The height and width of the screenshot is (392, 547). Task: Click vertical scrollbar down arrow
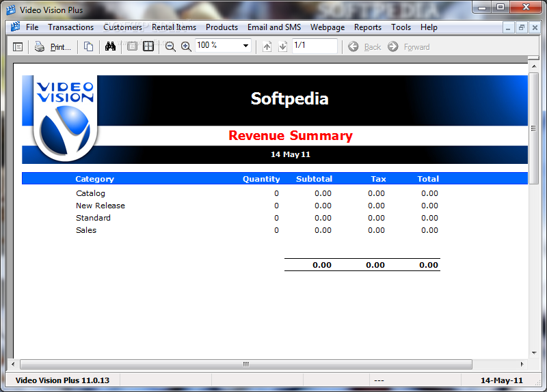534,353
